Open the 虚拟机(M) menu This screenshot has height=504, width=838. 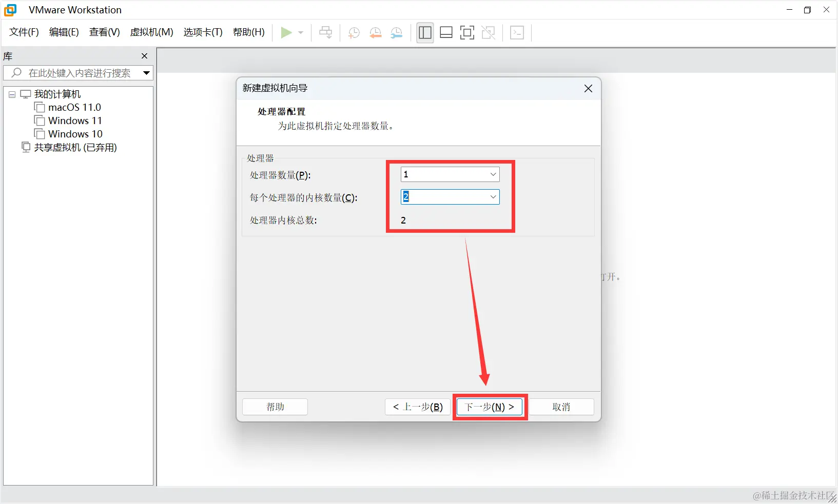tap(152, 32)
